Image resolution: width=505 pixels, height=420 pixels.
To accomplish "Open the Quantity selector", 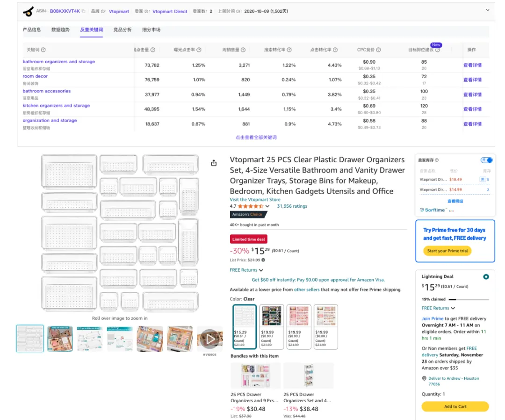I will [x=433, y=394].
